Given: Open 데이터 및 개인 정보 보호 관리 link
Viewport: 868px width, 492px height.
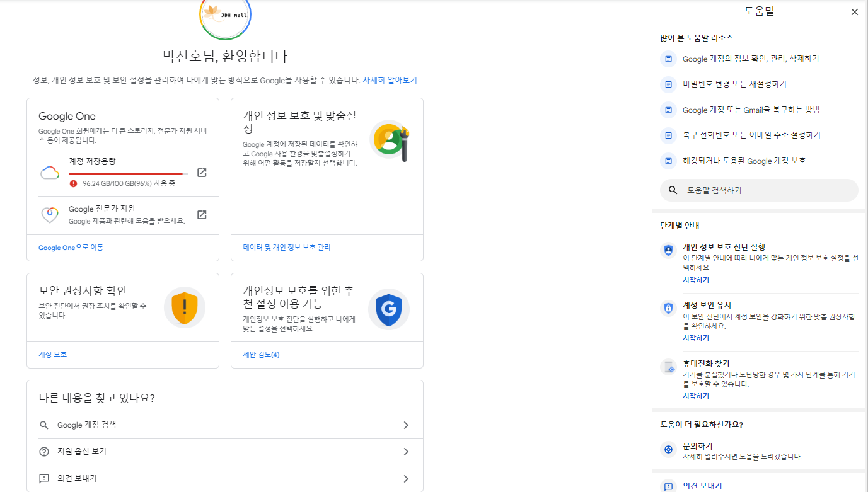Looking at the screenshot, I should tap(287, 248).
